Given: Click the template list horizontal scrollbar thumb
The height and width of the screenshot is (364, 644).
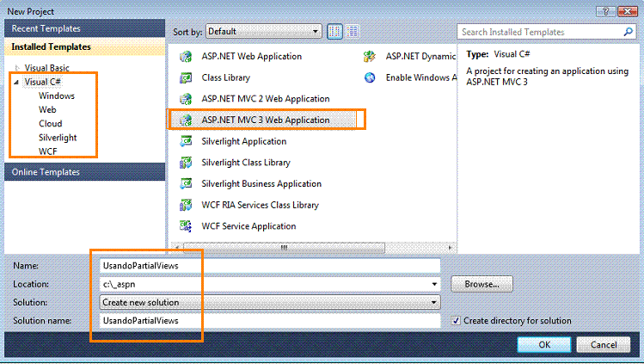Looking at the screenshot, I should click(285, 248).
